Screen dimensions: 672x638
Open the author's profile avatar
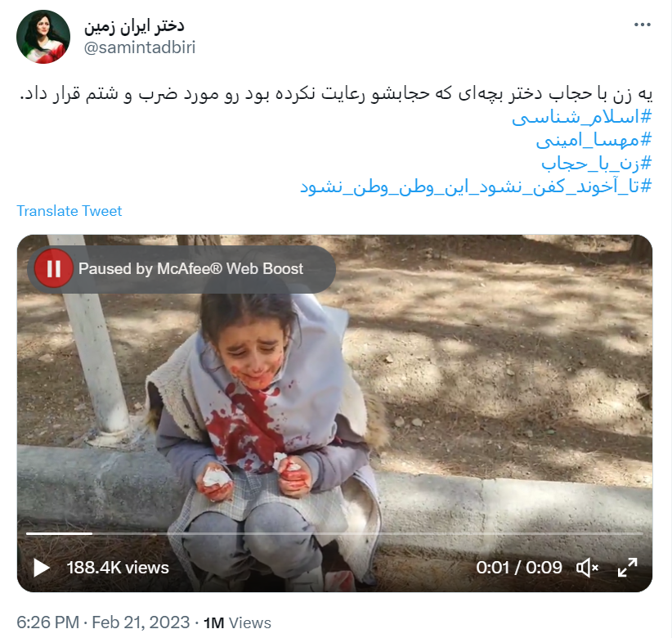point(43,37)
